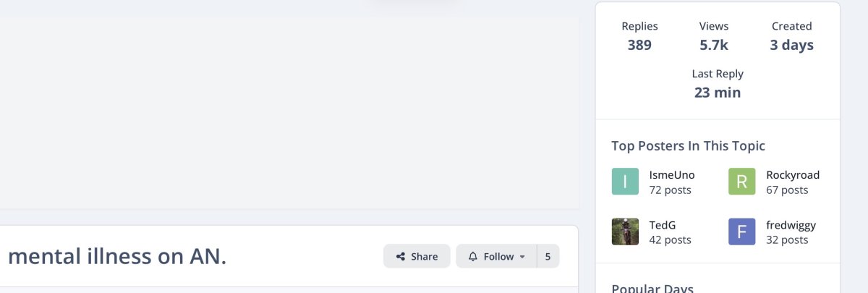Viewport: 868px width, 293px height.
Task: Open IsmeUno username link
Action: tap(672, 175)
